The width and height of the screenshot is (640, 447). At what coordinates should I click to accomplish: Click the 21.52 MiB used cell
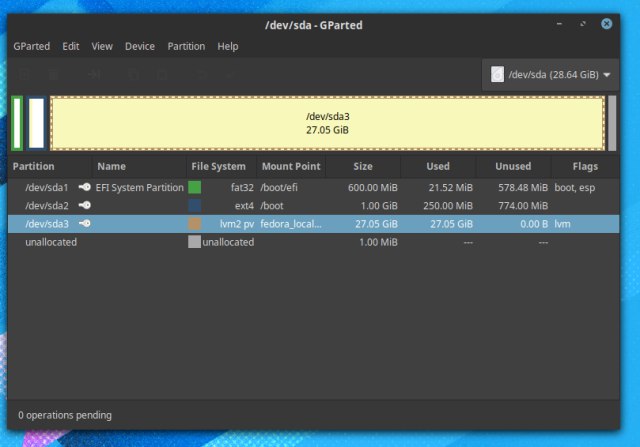451,187
